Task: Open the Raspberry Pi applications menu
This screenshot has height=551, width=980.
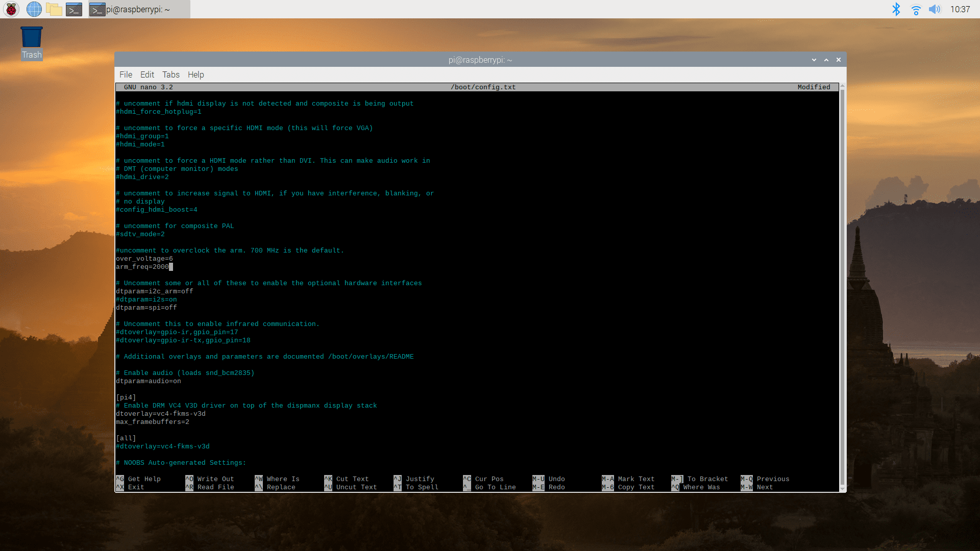Action: pyautogui.click(x=11, y=9)
